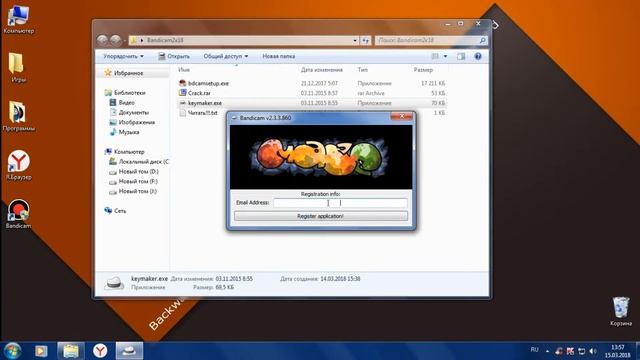Sort by the Тип column header

tap(362, 70)
